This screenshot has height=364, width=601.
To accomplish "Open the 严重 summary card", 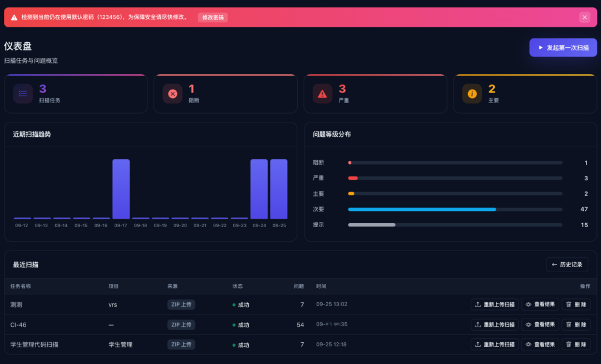I will [375, 94].
